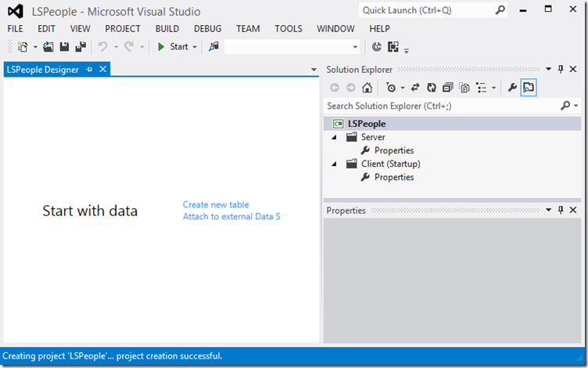Screen dimensions: 588x368
Task: Open the VIEW menu
Action: click(x=80, y=29)
